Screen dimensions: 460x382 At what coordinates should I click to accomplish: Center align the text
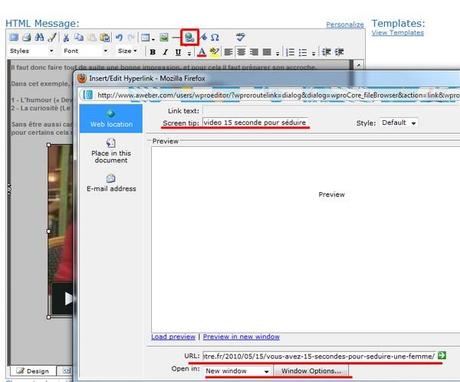[241, 52]
